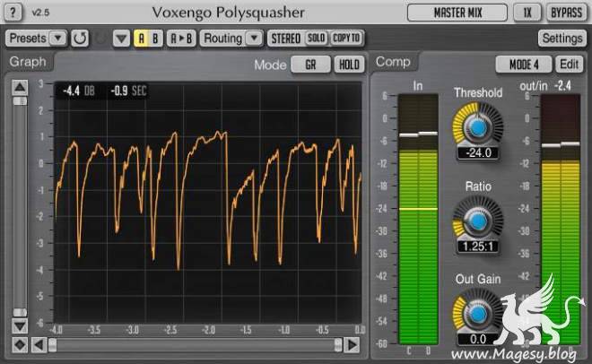Click the out/in level meter
The width and height of the screenshot is (592, 364).
point(561,219)
